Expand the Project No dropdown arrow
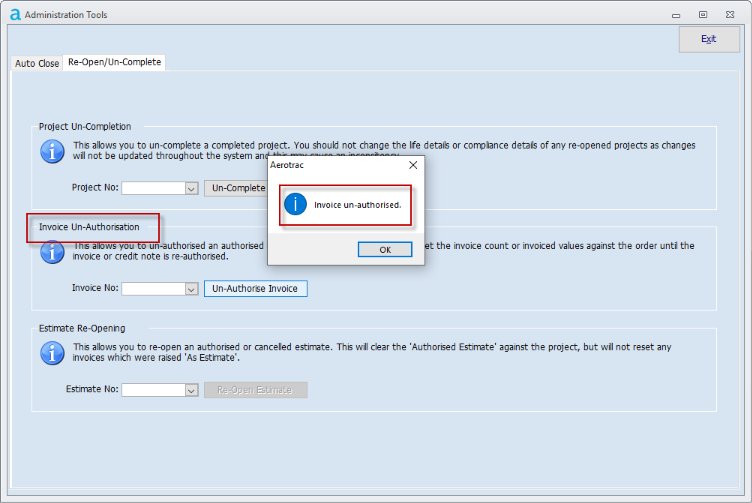 click(x=191, y=188)
